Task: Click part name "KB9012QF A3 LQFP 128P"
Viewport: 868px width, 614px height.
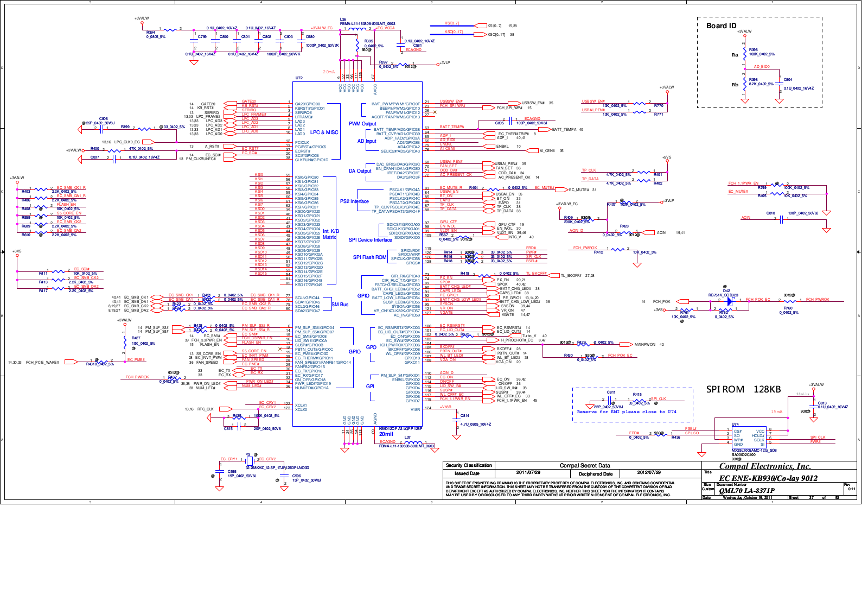Action: coord(400,428)
